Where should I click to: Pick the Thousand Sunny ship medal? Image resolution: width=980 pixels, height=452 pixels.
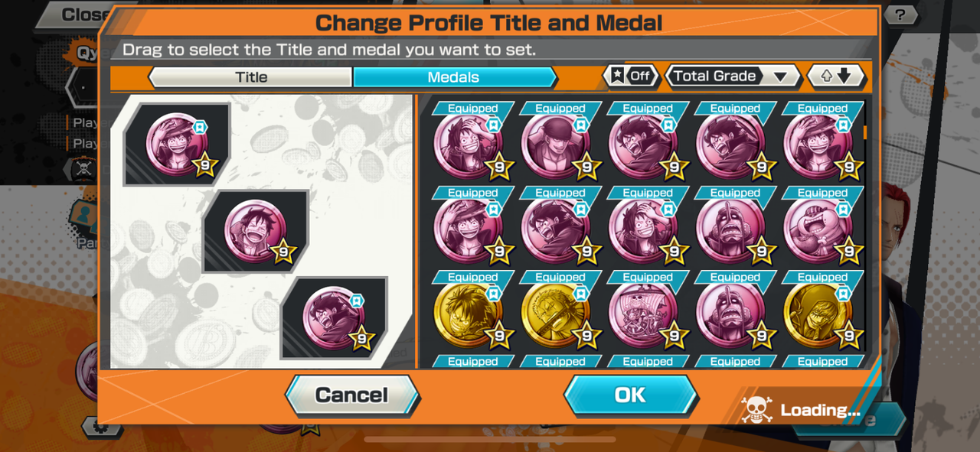coord(642,312)
